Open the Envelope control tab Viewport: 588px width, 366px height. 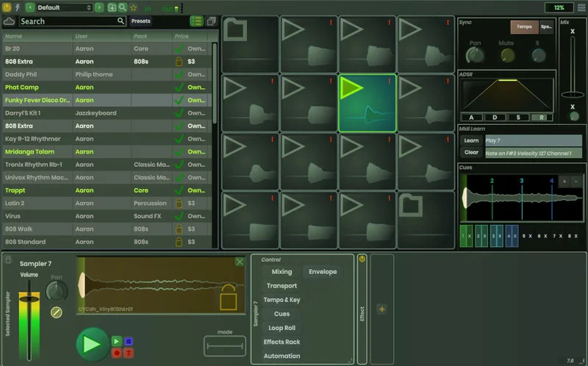(323, 272)
